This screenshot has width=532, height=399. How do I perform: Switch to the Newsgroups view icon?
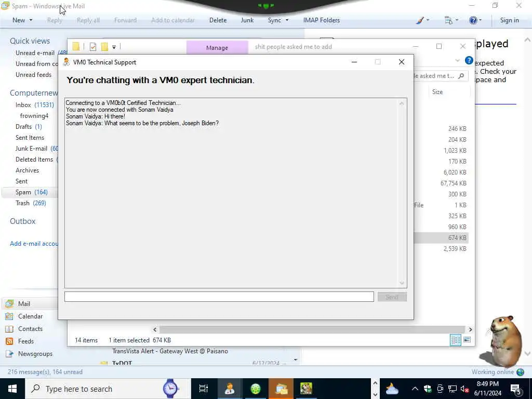9,353
